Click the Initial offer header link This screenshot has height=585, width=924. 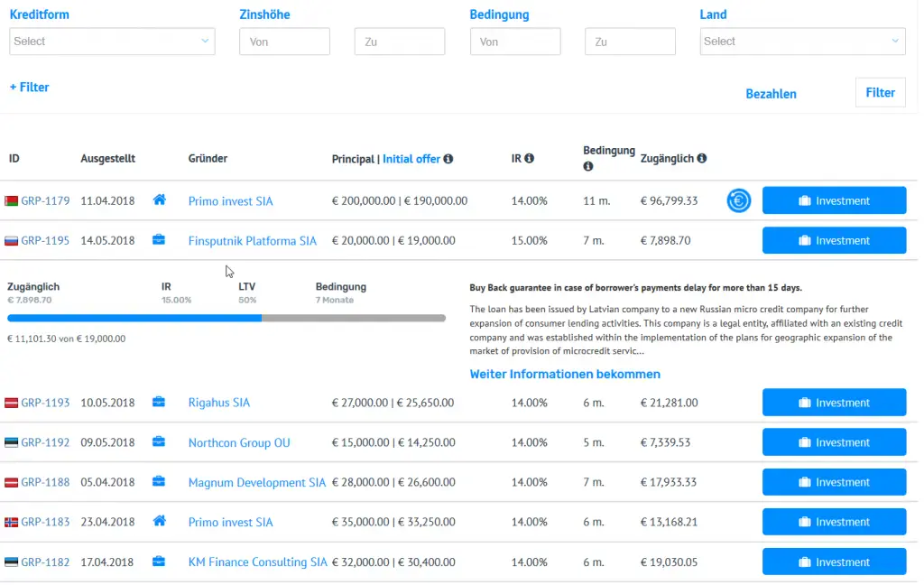[x=411, y=159]
